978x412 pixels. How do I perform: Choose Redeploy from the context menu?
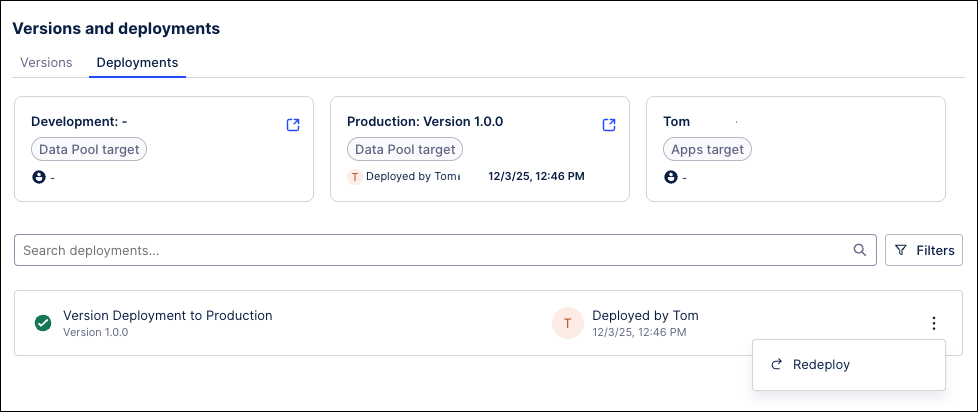pos(820,365)
